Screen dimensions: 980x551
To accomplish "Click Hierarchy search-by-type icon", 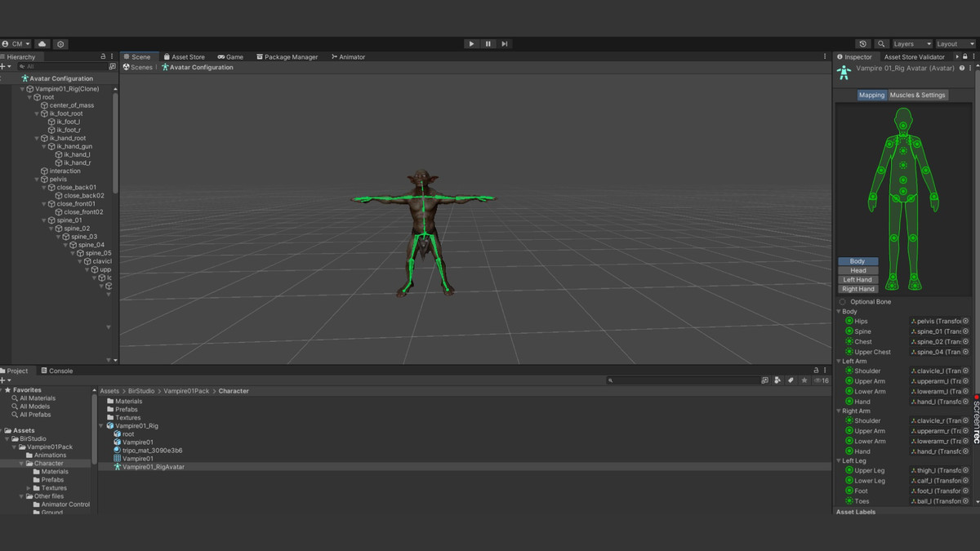I will [112, 67].
